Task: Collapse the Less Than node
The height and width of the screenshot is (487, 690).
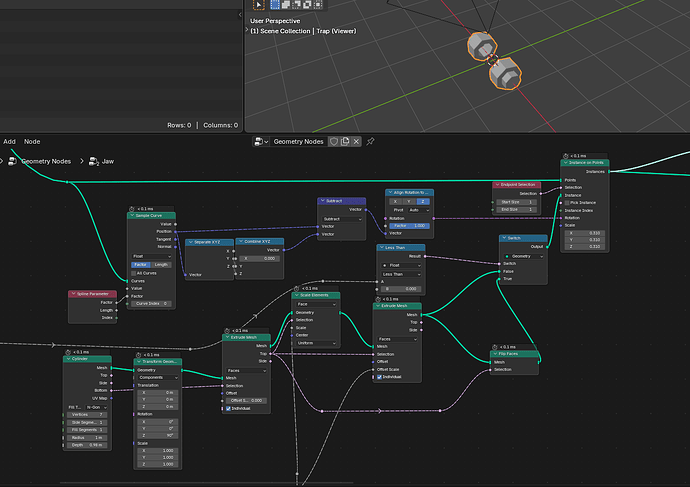Action: click(x=382, y=248)
